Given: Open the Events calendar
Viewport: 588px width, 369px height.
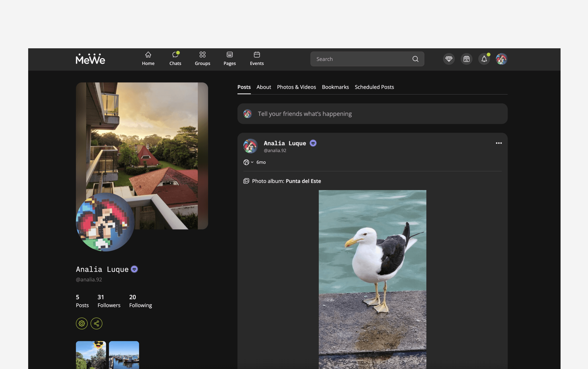Looking at the screenshot, I should tap(257, 59).
